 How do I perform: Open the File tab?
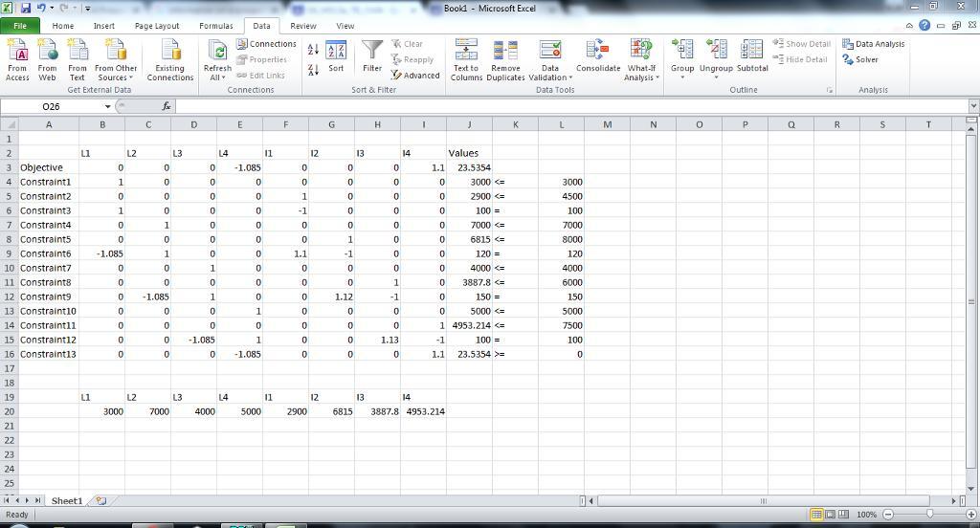tap(20, 26)
